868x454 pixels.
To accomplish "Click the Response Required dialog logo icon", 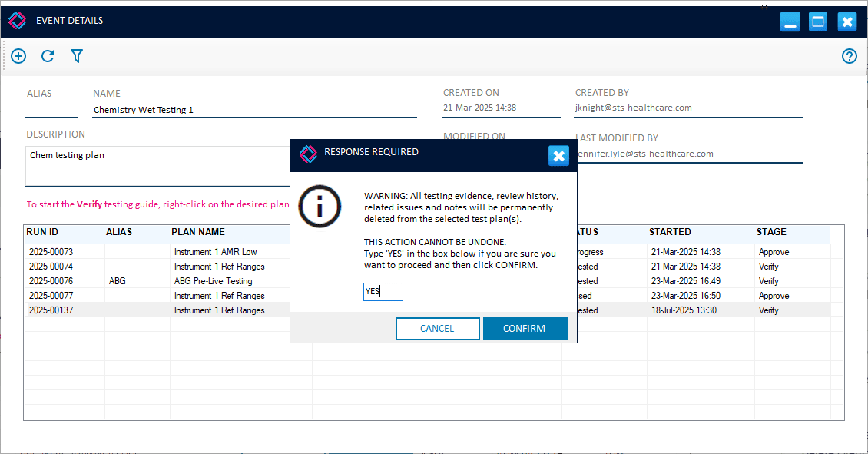I will click(x=308, y=154).
